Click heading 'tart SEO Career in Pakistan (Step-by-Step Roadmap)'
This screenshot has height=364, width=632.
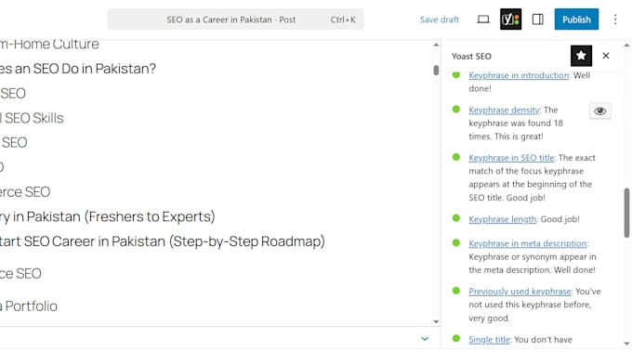[x=163, y=241]
